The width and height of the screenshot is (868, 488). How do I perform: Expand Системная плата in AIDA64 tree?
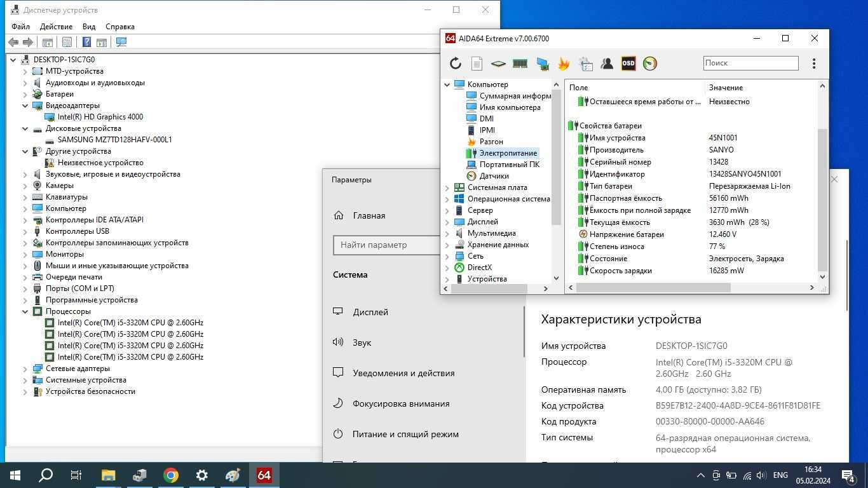pyautogui.click(x=447, y=187)
